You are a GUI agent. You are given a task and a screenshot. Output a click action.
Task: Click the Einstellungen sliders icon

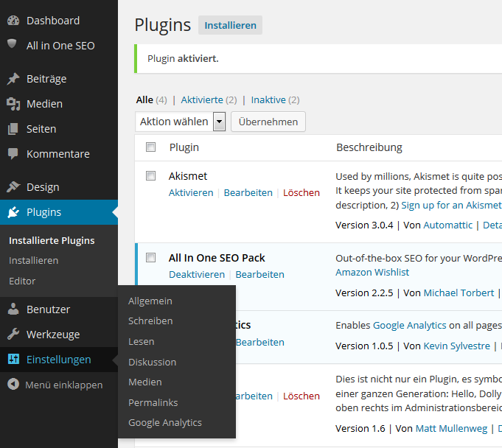(13, 359)
